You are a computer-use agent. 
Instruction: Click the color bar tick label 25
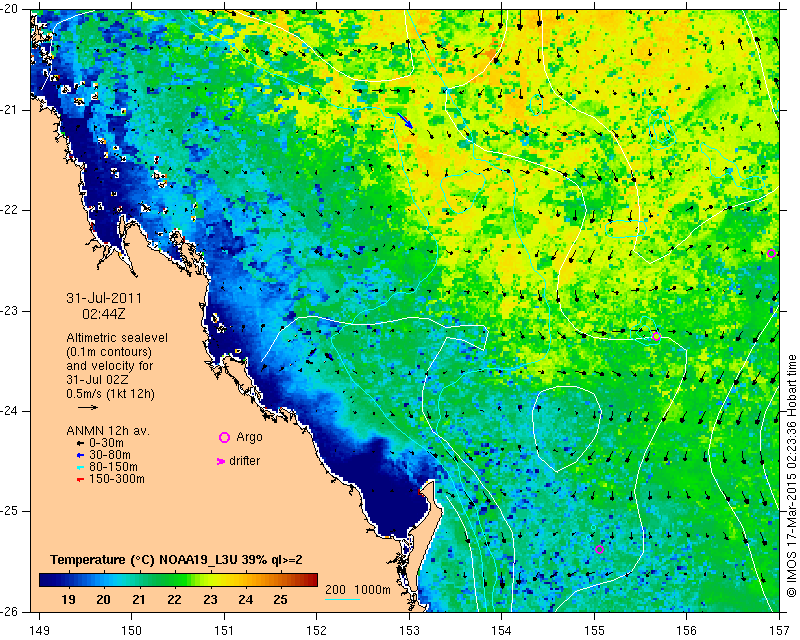tap(280, 600)
